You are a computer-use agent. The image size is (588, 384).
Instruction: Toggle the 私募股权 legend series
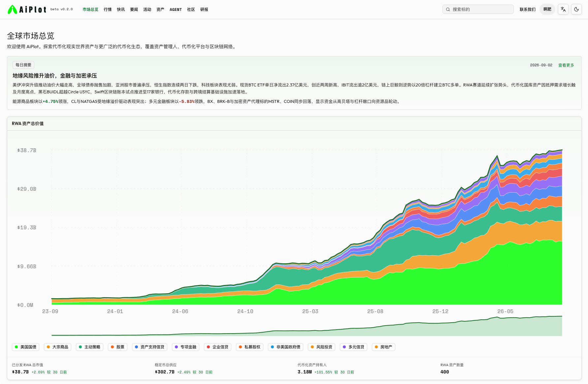point(250,347)
